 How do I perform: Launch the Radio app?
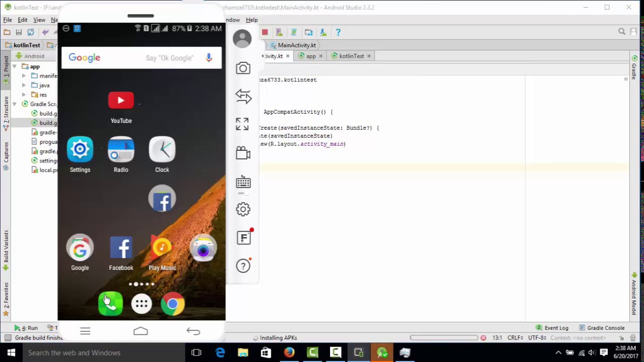121,150
